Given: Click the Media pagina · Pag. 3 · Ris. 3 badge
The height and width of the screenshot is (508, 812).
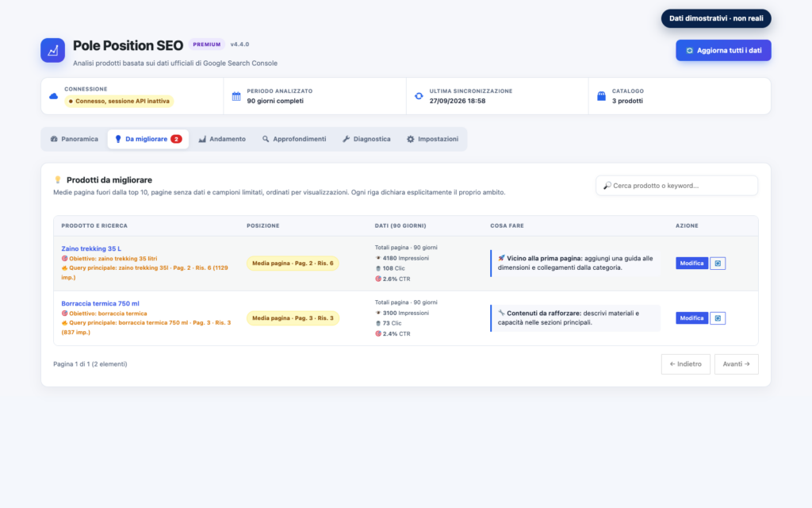Looking at the screenshot, I should click(x=293, y=318).
